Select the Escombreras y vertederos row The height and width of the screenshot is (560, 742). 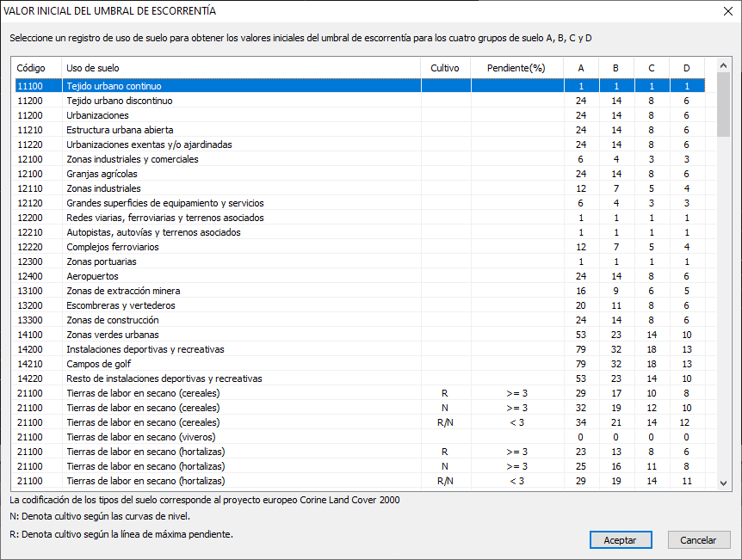tap(360, 305)
